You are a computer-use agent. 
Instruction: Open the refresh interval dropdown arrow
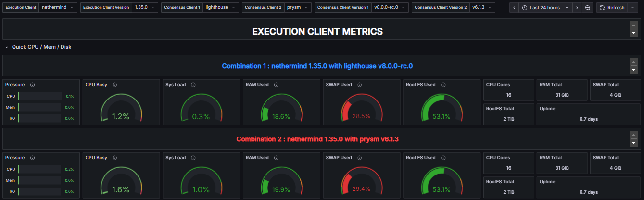634,8
